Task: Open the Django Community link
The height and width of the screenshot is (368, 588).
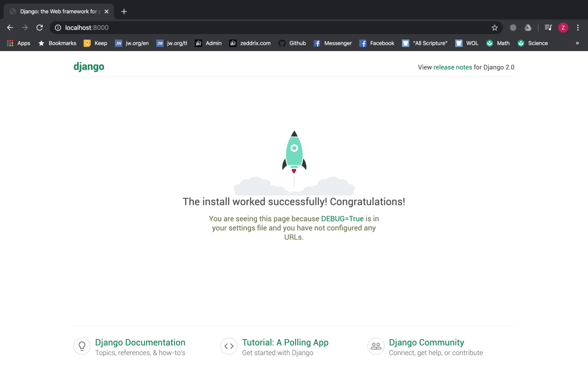Action: click(x=426, y=342)
